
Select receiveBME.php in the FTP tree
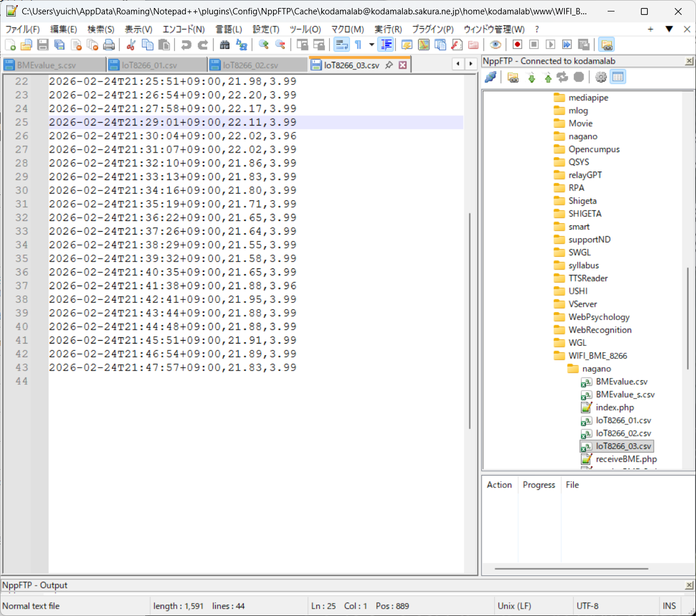click(x=626, y=459)
